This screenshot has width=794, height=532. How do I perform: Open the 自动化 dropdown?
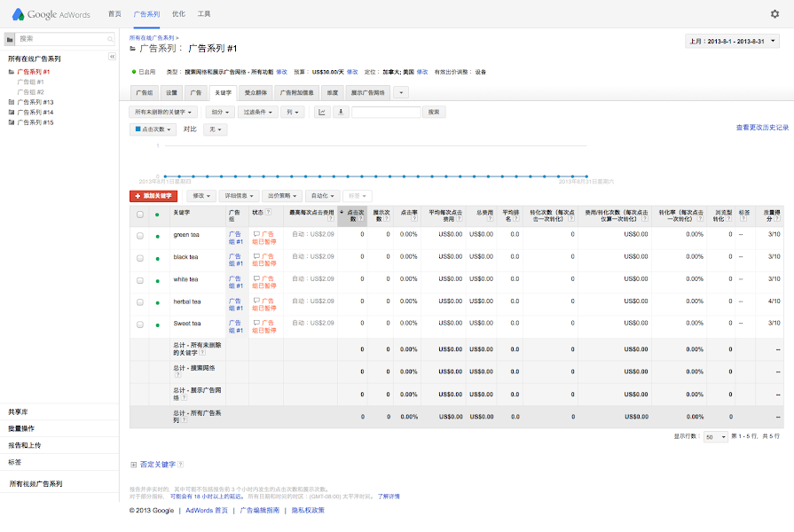pyautogui.click(x=323, y=196)
